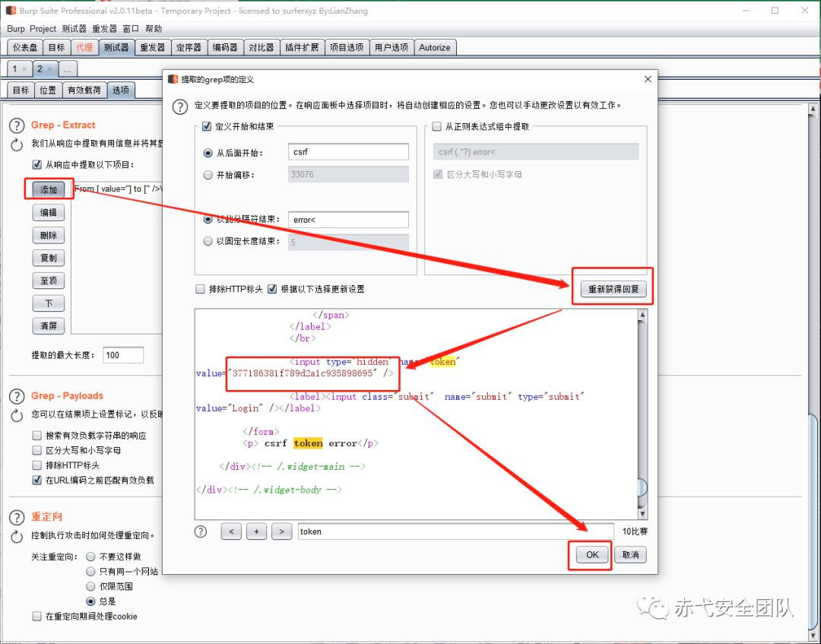Toggle 定义开始和结束 checkbox

point(207,126)
